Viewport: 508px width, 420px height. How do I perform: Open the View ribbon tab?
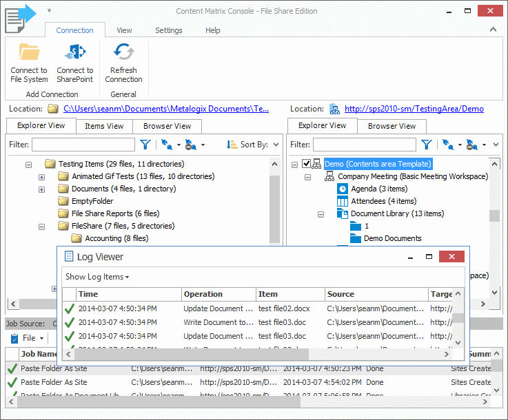click(124, 30)
